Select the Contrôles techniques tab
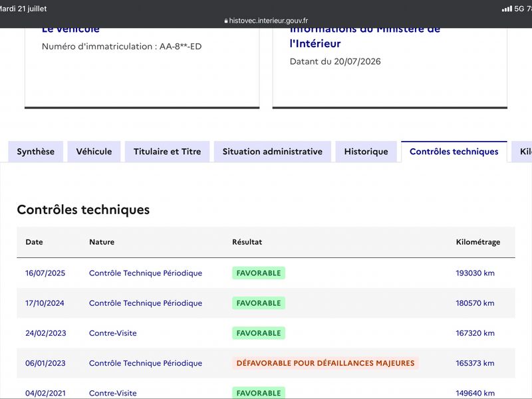The width and height of the screenshot is (532, 399). click(x=454, y=152)
